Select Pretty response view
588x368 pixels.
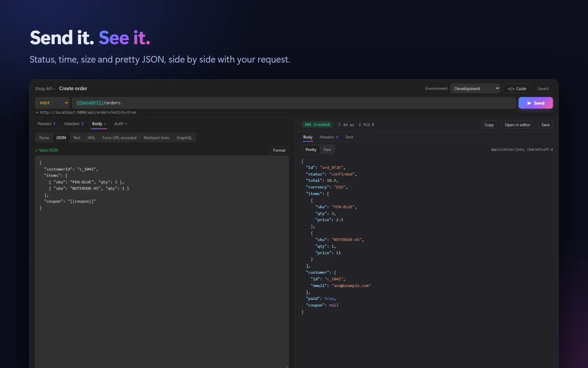click(x=311, y=149)
